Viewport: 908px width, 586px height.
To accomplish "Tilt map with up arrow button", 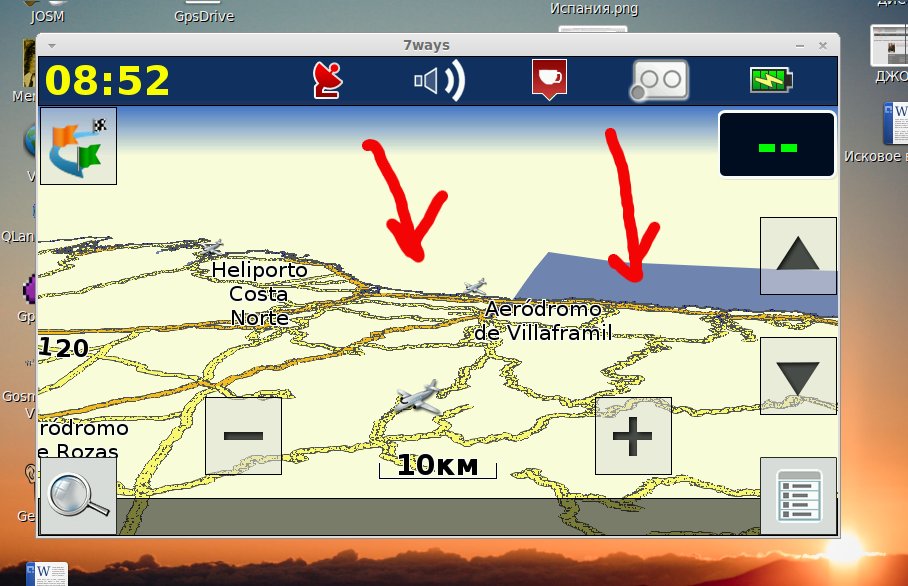I will pyautogui.click(x=798, y=256).
